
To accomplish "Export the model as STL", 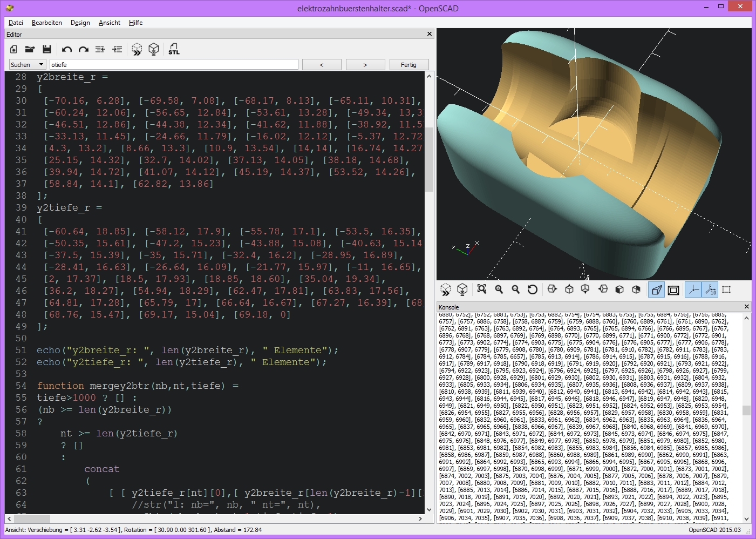I will pyautogui.click(x=174, y=49).
